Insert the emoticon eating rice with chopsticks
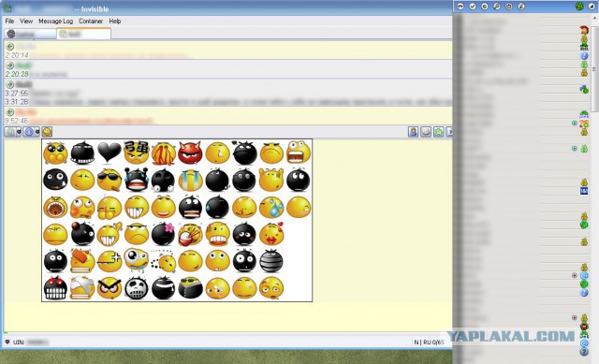This screenshot has height=364, width=599. click(190, 234)
